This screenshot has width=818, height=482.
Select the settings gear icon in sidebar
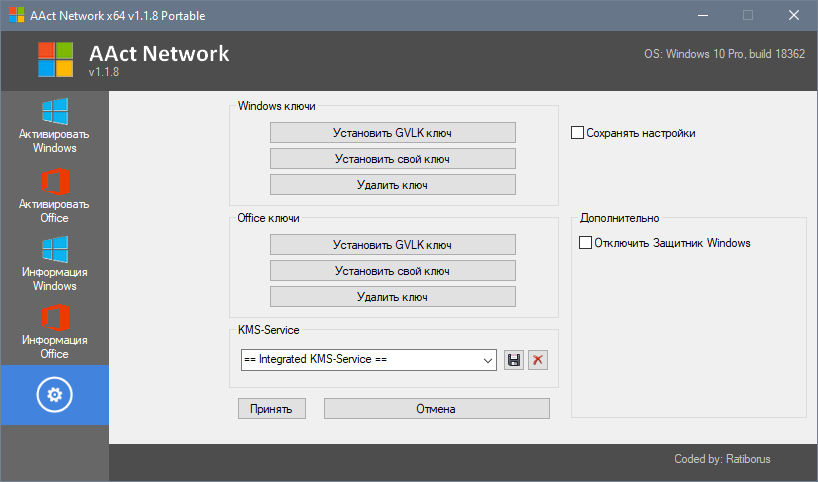pyautogui.click(x=54, y=395)
